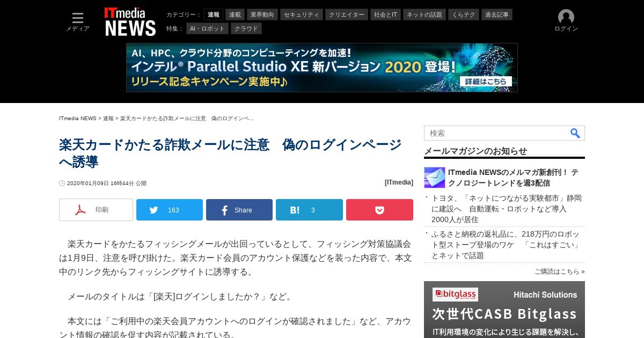Click the Bitglass CASB advertisement
The height and width of the screenshot is (338, 644).
click(504, 310)
